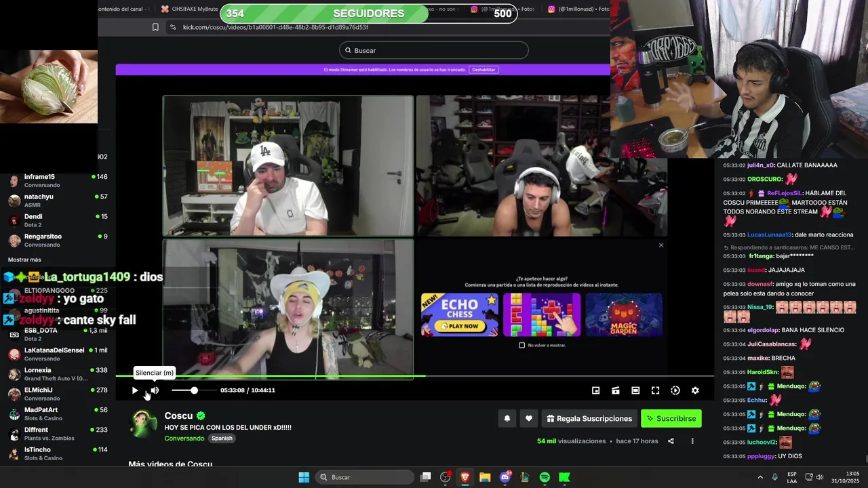Open Task View on the taskbar
The image size is (868, 488).
426,477
